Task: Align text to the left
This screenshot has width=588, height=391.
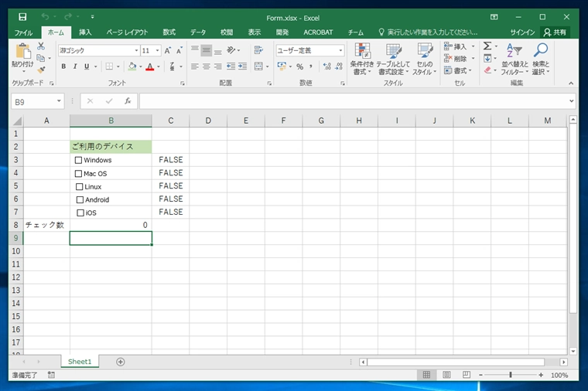Action: (195, 66)
